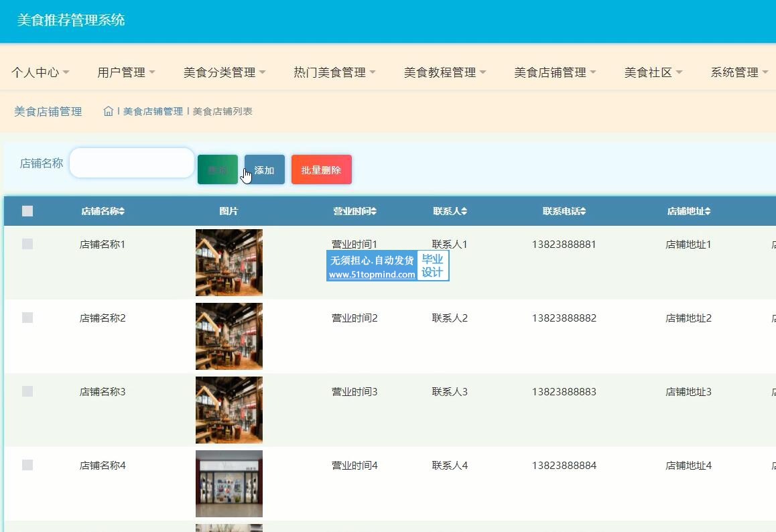Screen dimensions: 776x532
Task: Click the green search button
Action: click(x=218, y=170)
